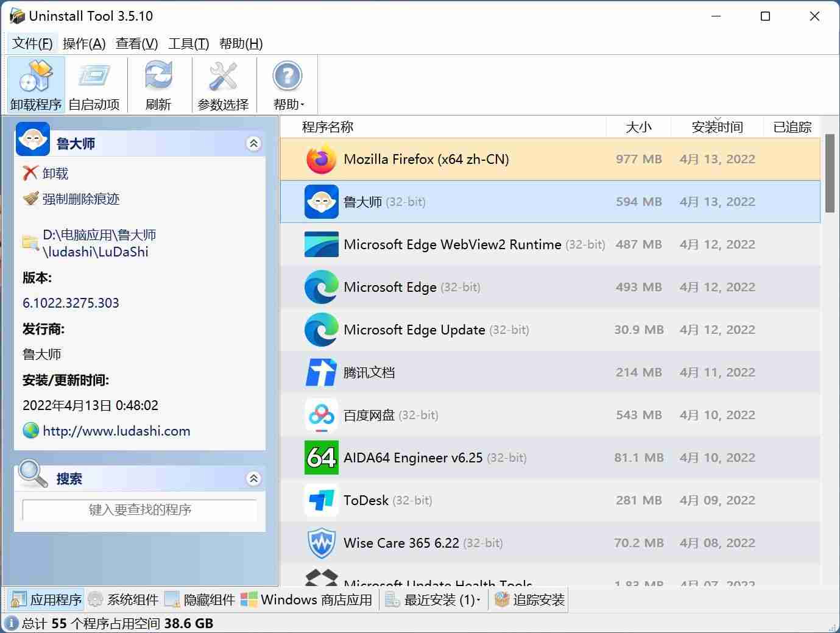Click the 鲁大师 logo in details panel header
The image size is (840, 633).
(33, 139)
